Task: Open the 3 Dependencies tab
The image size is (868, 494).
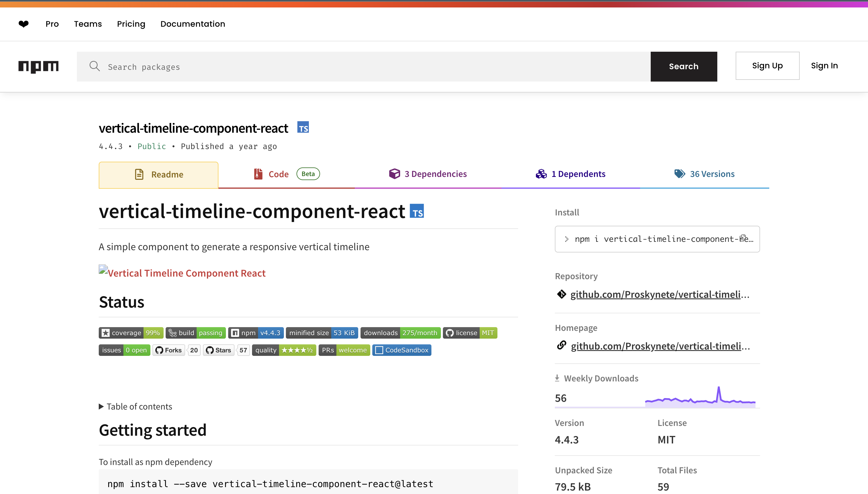Action: pos(428,174)
